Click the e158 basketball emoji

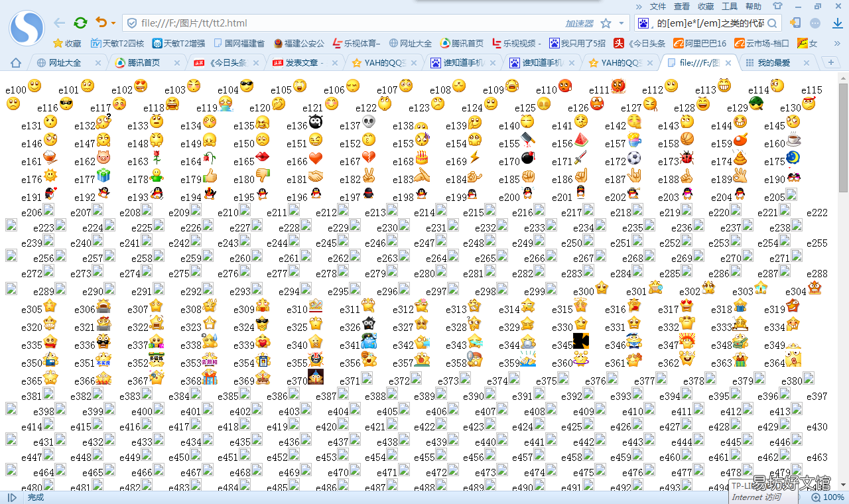[x=686, y=139]
